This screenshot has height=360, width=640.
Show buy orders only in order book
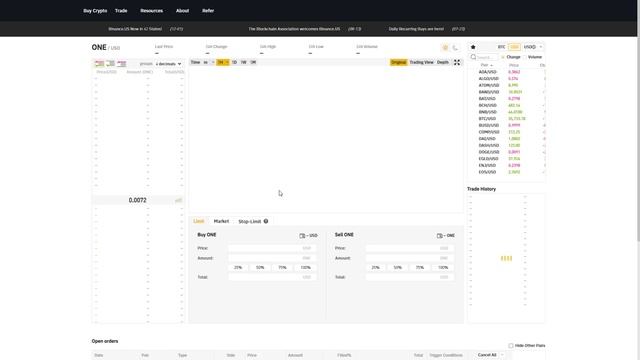110,64
